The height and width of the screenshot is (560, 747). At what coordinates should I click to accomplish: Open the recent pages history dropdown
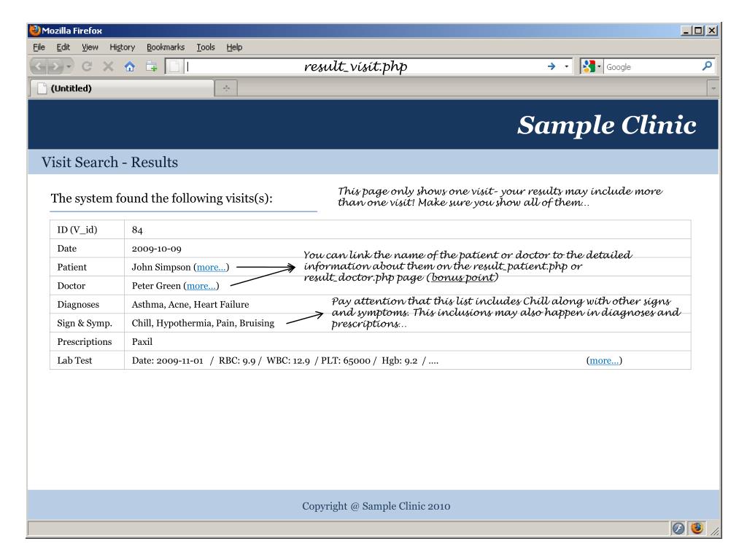tap(69, 66)
